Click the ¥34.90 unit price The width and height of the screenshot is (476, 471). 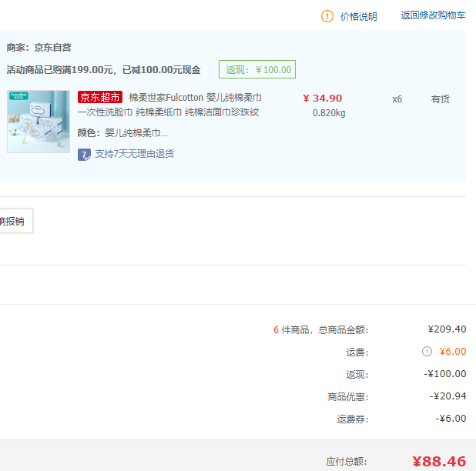coord(323,99)
